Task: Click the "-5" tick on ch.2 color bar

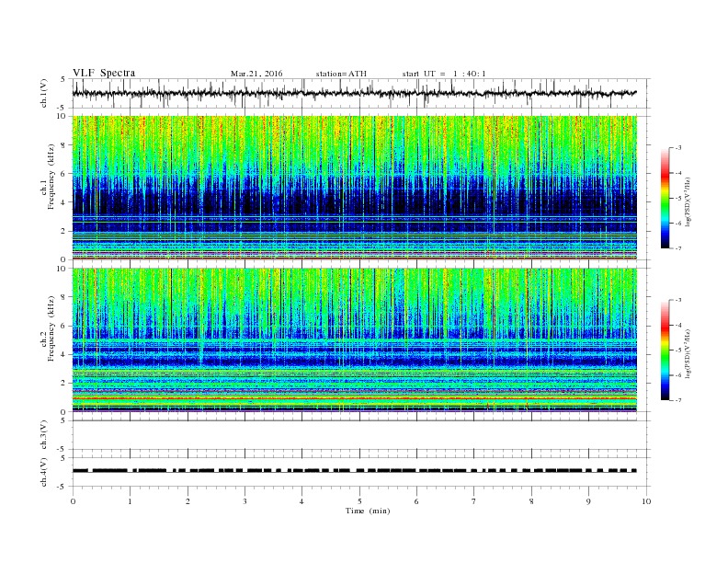Action: point(678,350)
